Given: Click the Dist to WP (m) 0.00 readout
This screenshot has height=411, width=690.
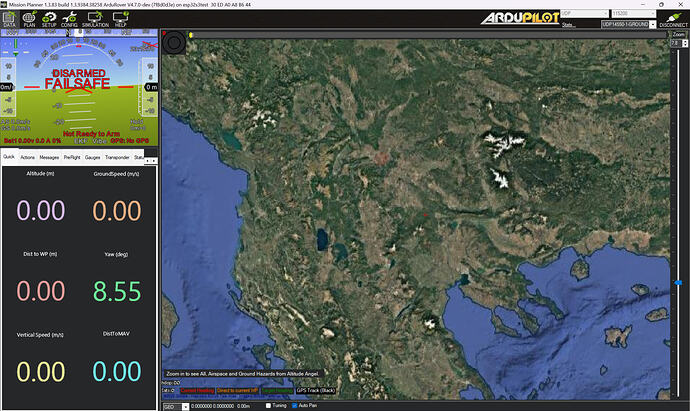Looking at the screenshot, I should point(40,291).
